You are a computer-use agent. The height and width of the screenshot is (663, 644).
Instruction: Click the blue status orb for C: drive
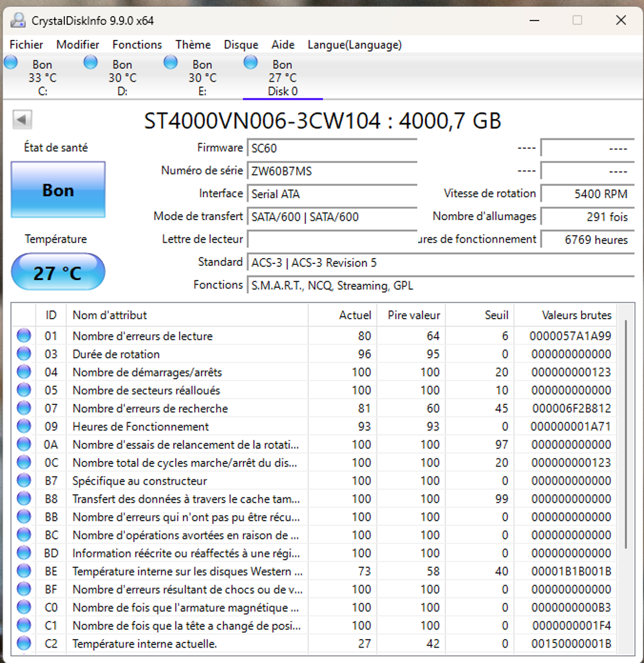[x=10, y=62]
